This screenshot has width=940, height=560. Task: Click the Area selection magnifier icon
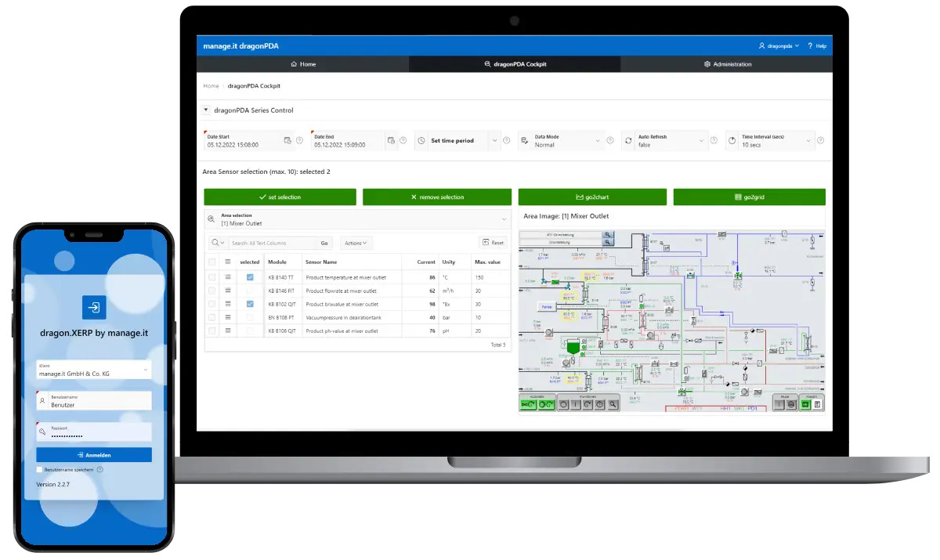(x=211, y=219)
